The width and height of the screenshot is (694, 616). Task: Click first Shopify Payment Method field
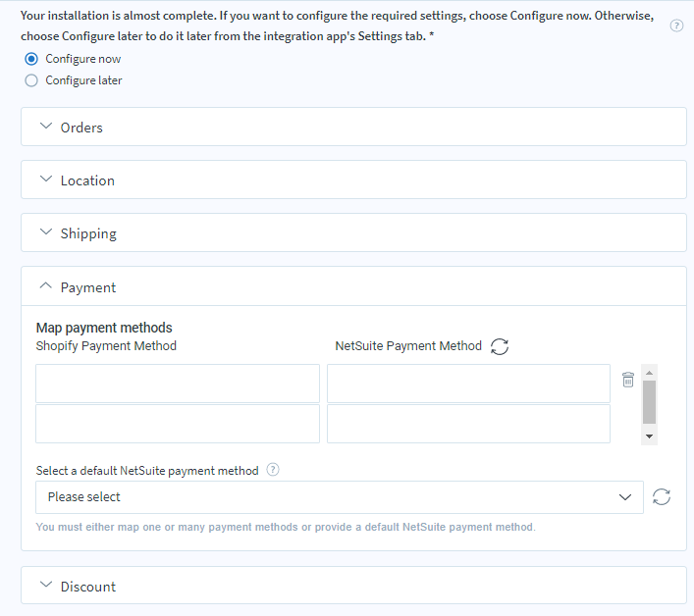click(178, 384)
